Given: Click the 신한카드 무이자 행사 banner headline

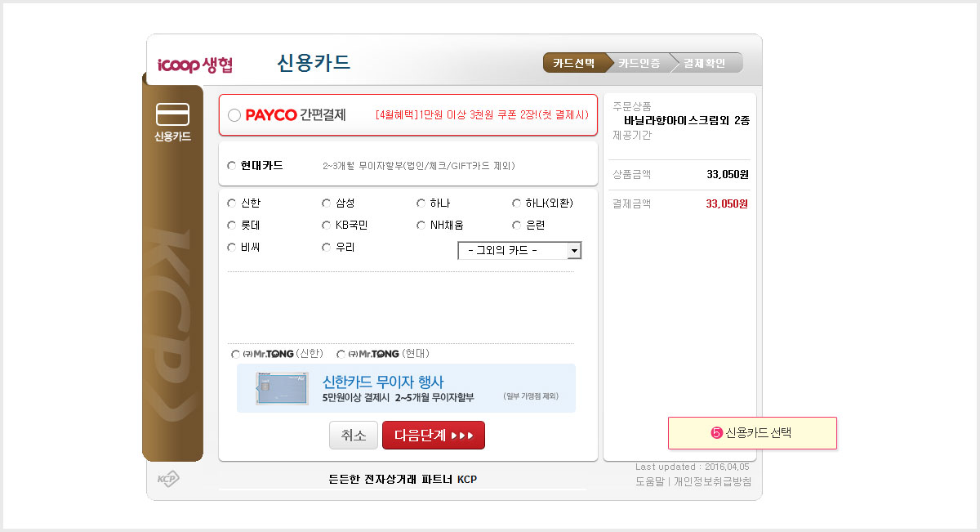Looking at the screenshot, I should [x=383, y=382].
